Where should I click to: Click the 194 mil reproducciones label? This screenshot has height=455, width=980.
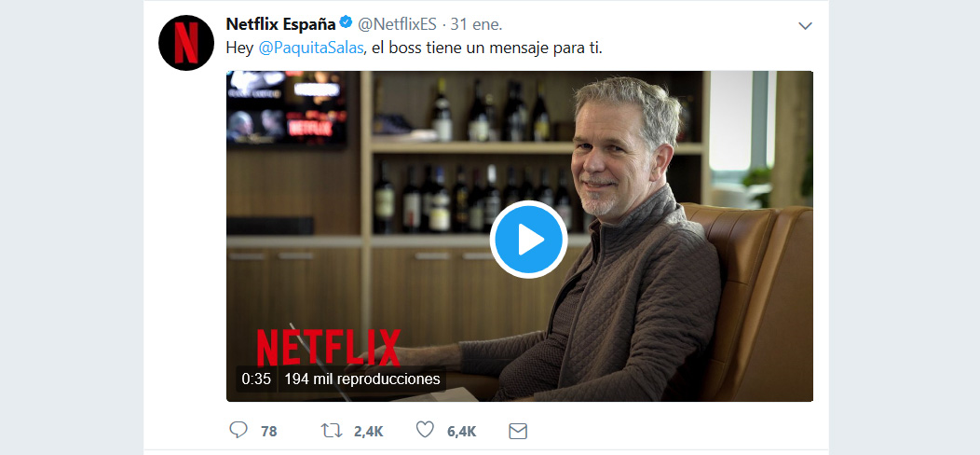coord(361,379)
